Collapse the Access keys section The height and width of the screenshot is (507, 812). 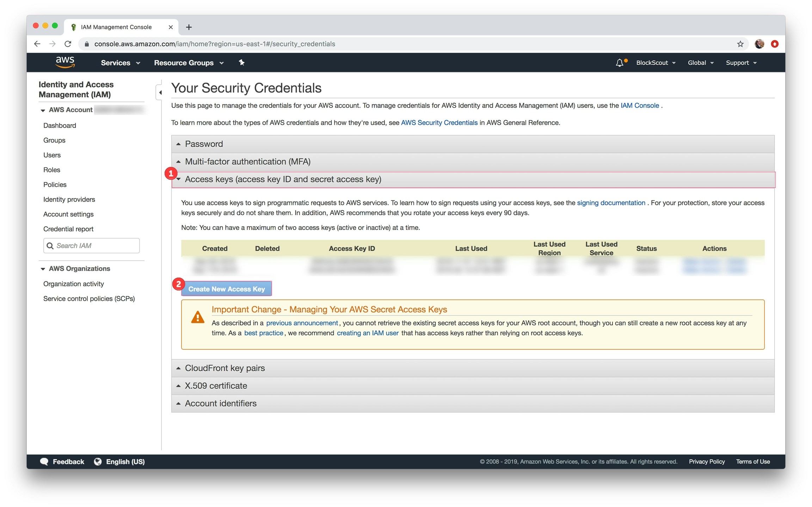(x=283, y=179)
